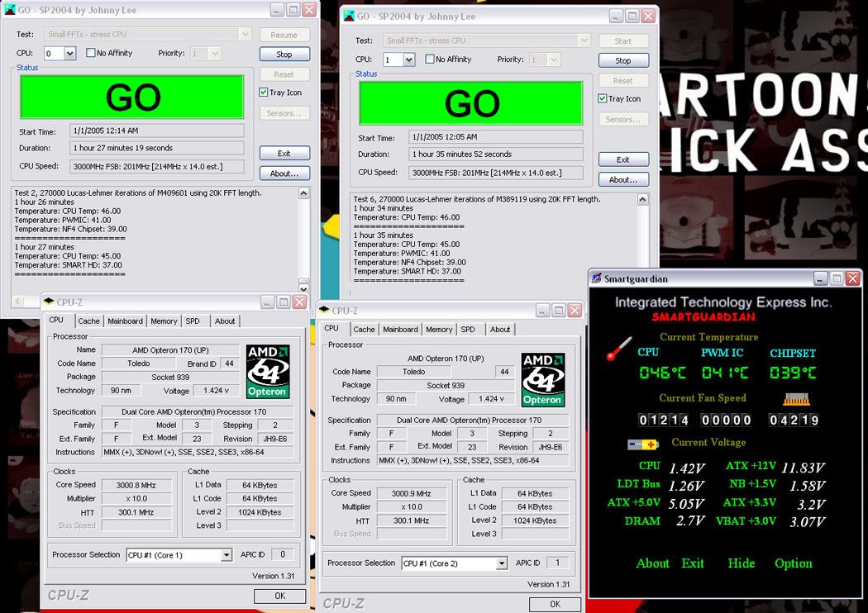Open Option in Smartguardian

794,563
